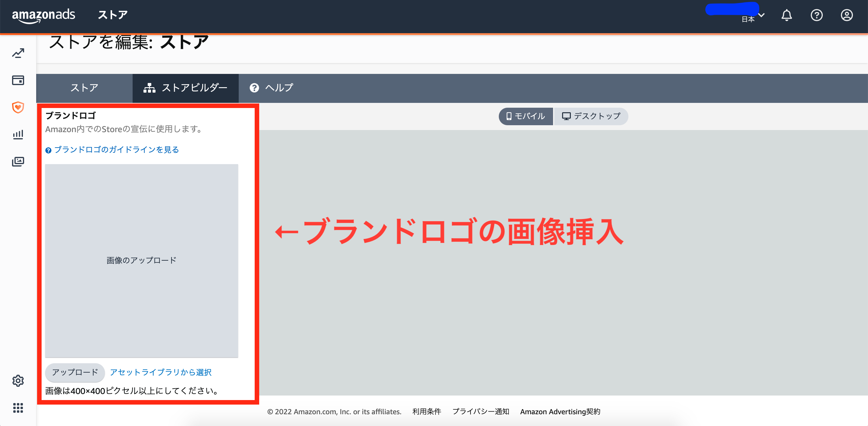Switch preview to モバイル
The height and width of the screenshot is (426, 868).
coord(526,116)
